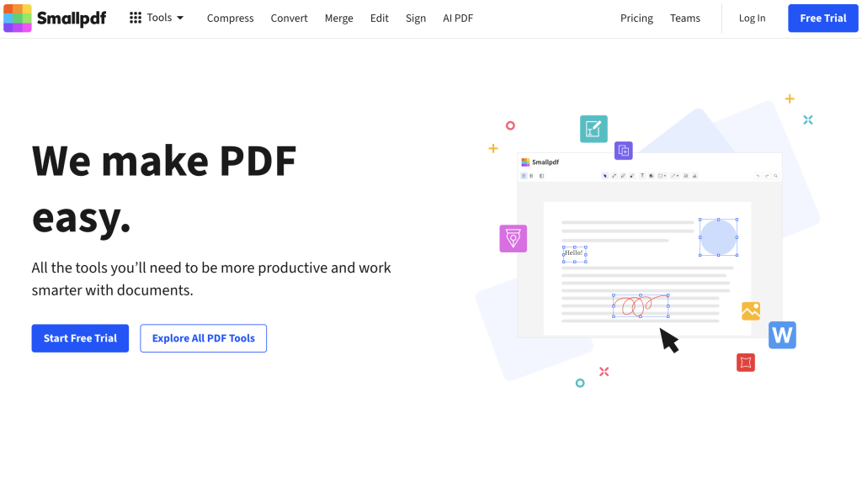Click the orange image icon beside the editor
This screenshot has width=862, height=504.
750,310
